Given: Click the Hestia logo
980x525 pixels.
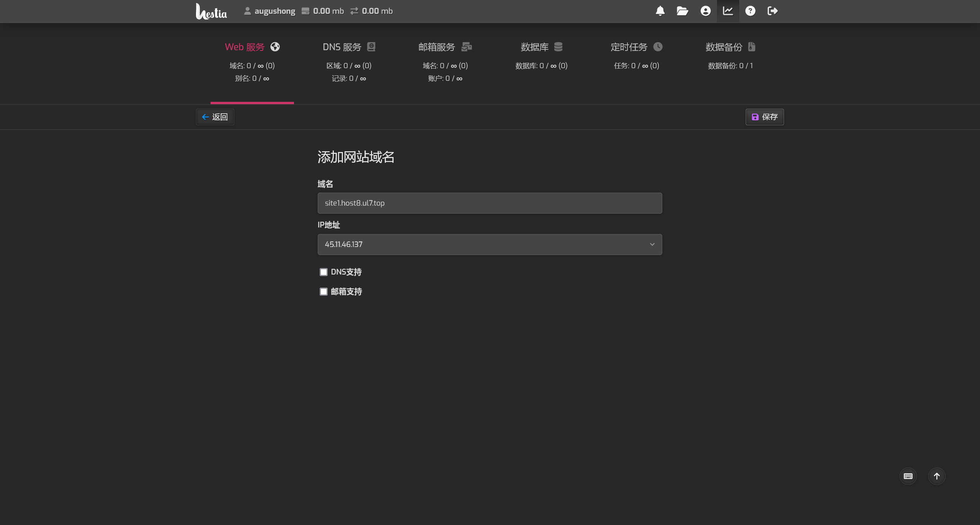Looking at the screenshot, I should coord(211,11).
